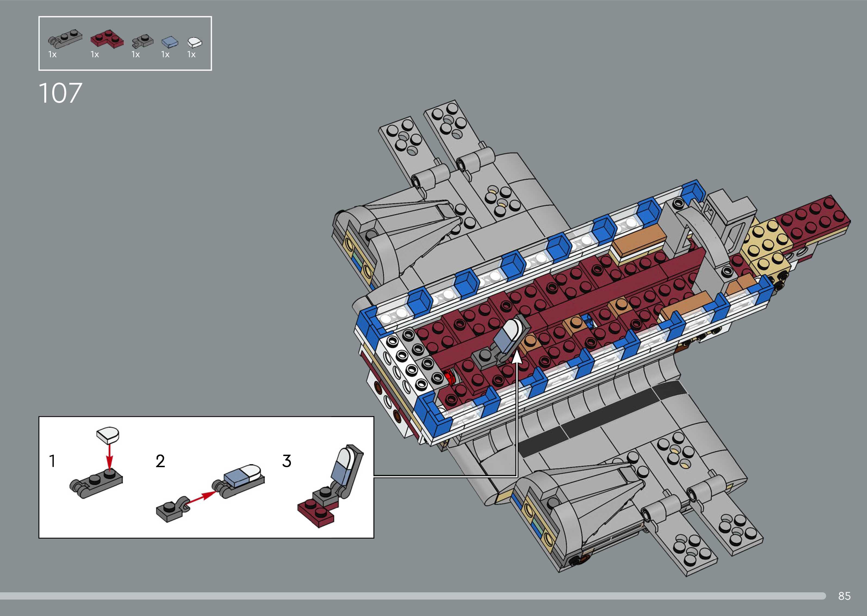This screenshot has width=867, height=616.
Task: Click the dark red corner plate part icon
Action: [x=107, y=39]
